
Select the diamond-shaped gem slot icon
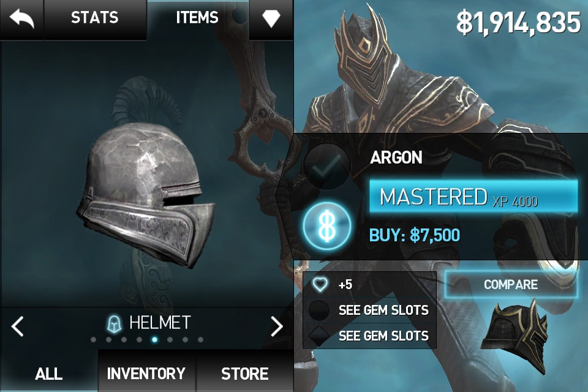pyautogui.click(x=318, y=336)
